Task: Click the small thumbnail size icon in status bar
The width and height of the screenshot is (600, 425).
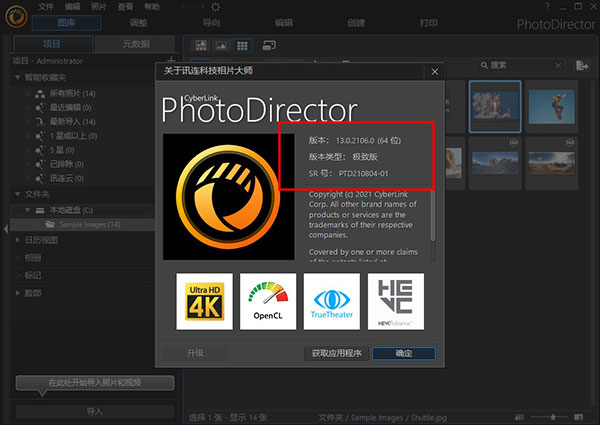Action: (x=519, y=417)
